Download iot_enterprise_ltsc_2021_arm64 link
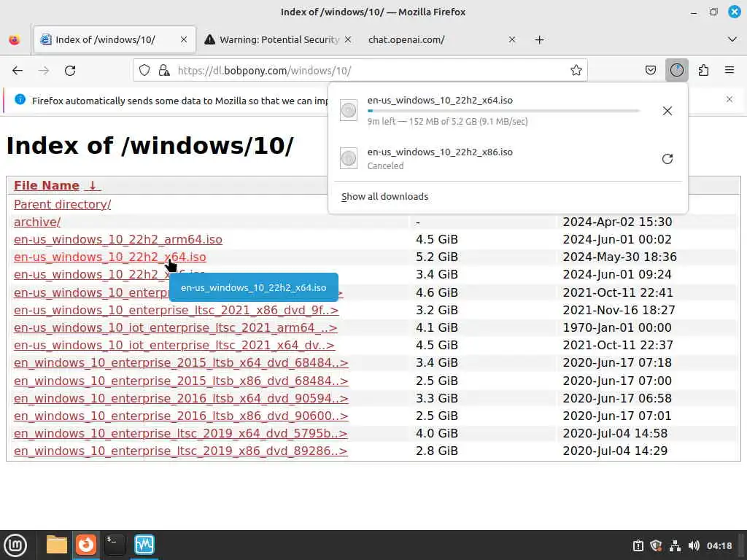This screenshot has height=560, width=747. click(x=175, y=328)
